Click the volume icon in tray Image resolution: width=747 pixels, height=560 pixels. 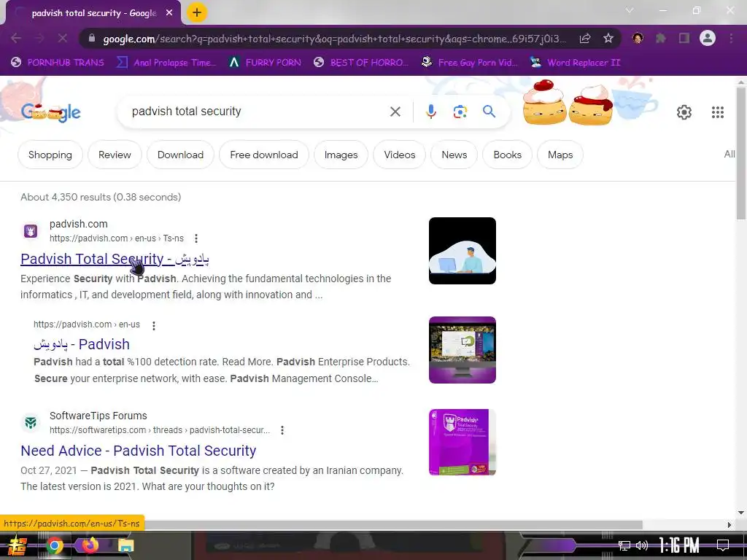pyautogui.click(x=642, y=545)
